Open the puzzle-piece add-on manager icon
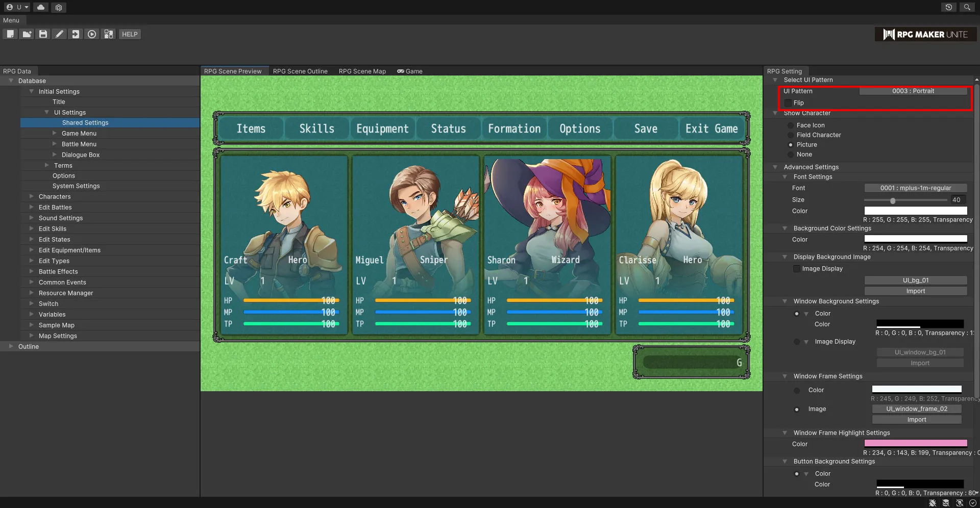Image resolution: width=980 pixels, height=508 pixels. (x=108, y=34)
